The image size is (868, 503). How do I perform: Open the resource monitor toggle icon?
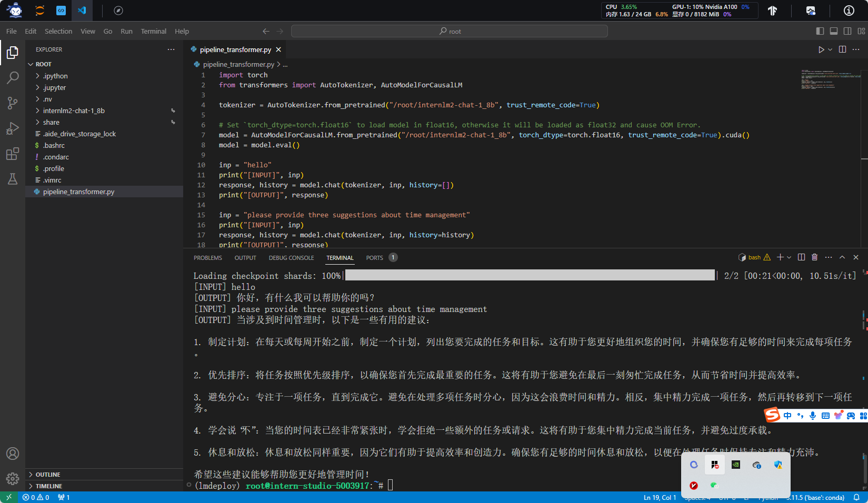pyautogui.click(x=811, y=11)
